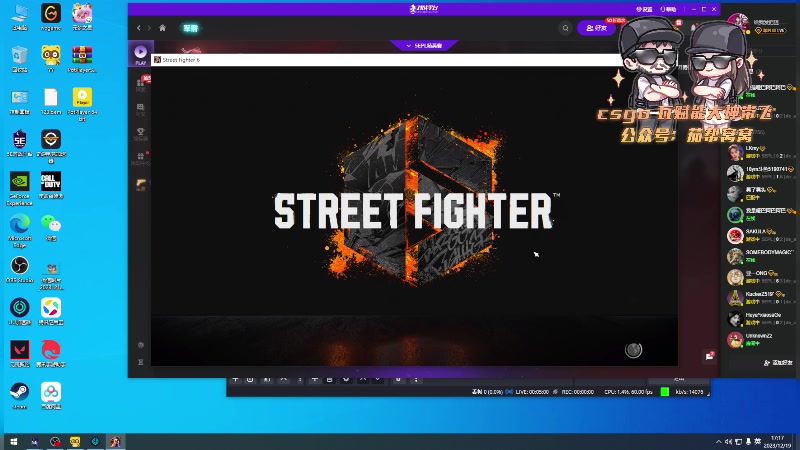
Task: Click the active avatar app in taskbar
Action: tap(115, 442)
